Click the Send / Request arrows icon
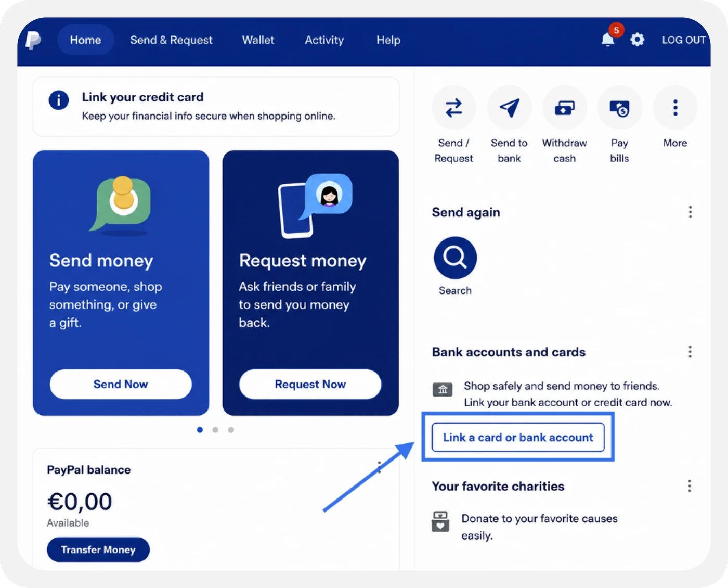Viewport: 728px width, 588px height. 454,108
